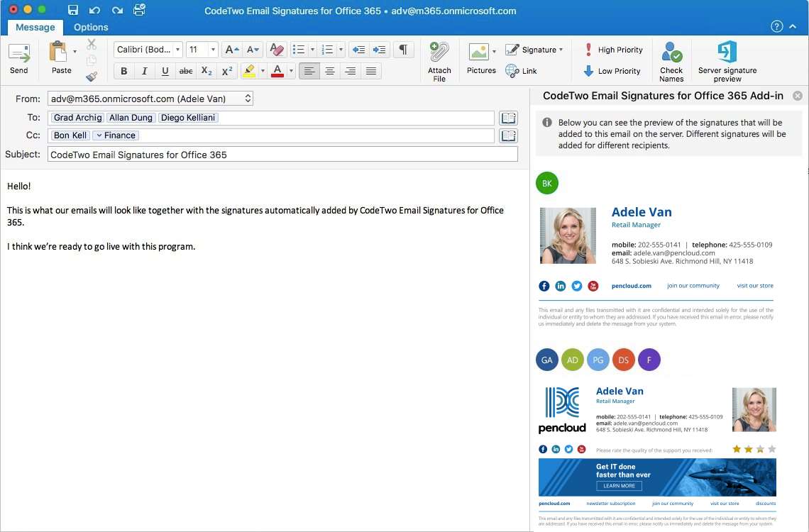Apply yellow highlight color
This screenshot has height=532, width=809.
(249, 71)
